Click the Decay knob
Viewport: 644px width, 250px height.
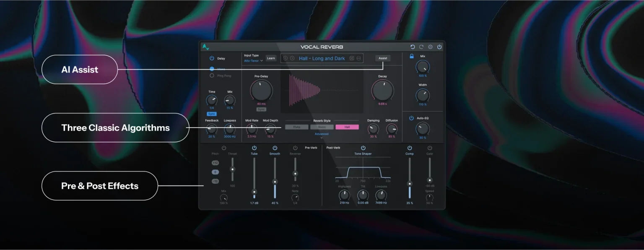382,90
